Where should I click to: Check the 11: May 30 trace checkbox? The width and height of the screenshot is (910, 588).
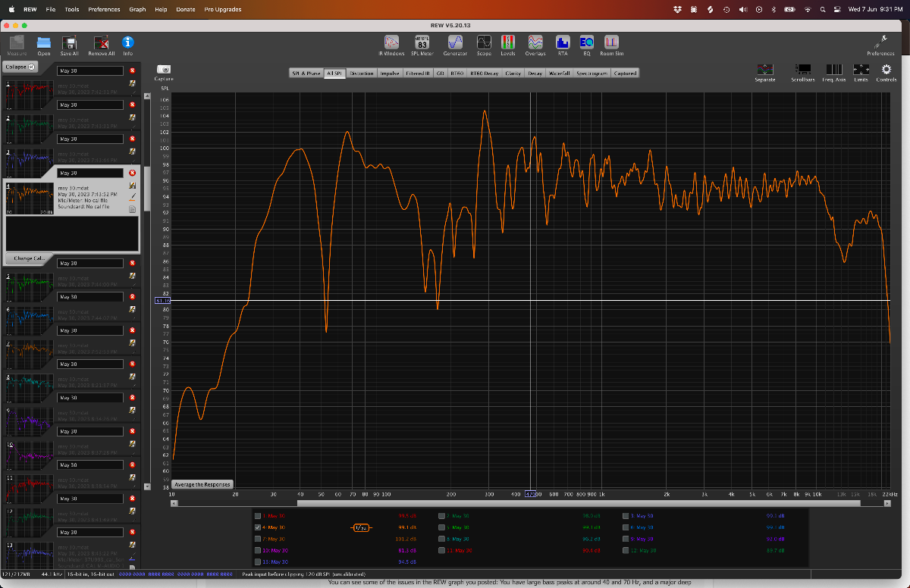tap(443, 550)
